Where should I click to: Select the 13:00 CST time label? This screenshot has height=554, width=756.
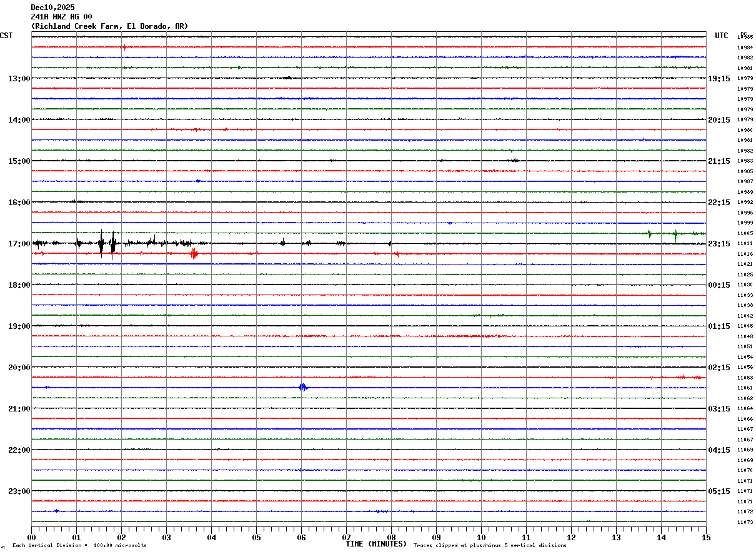pos(19,79)
